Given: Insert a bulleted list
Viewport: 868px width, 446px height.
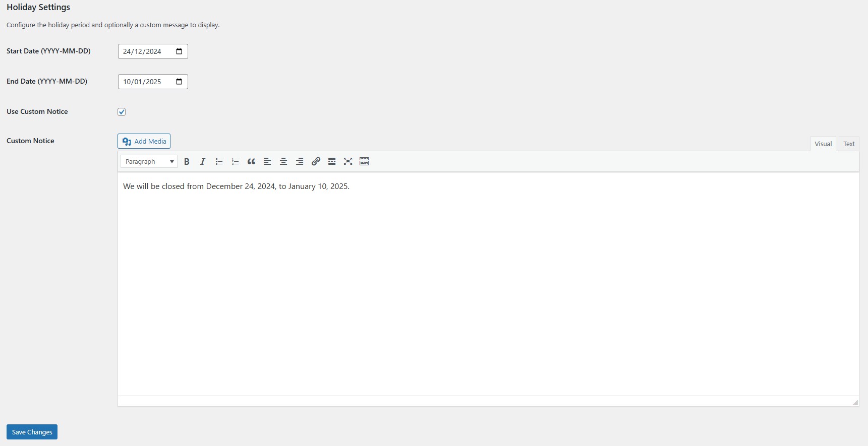Looking at the screenshot, I should coord(219,161).
